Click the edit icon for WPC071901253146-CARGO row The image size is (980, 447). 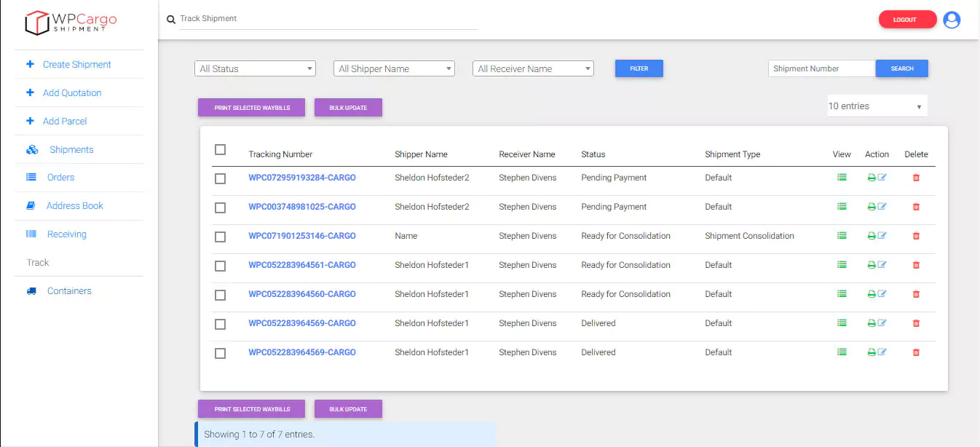[882, 236]
